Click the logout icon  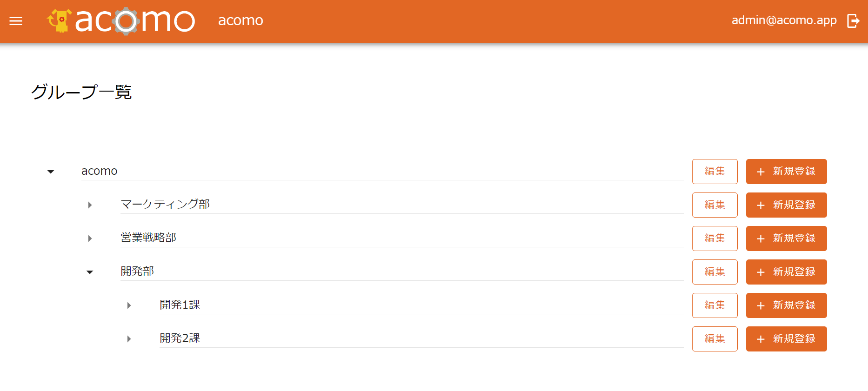tap(853, 21)
